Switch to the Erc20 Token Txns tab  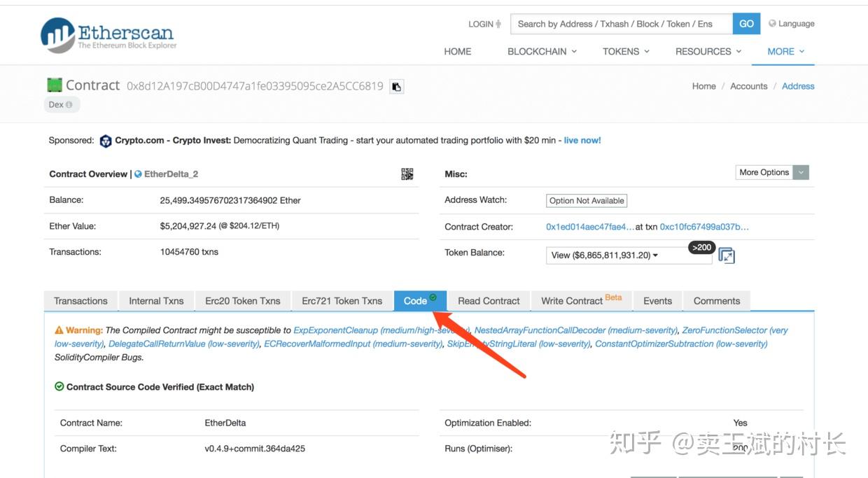pos(242,301)
